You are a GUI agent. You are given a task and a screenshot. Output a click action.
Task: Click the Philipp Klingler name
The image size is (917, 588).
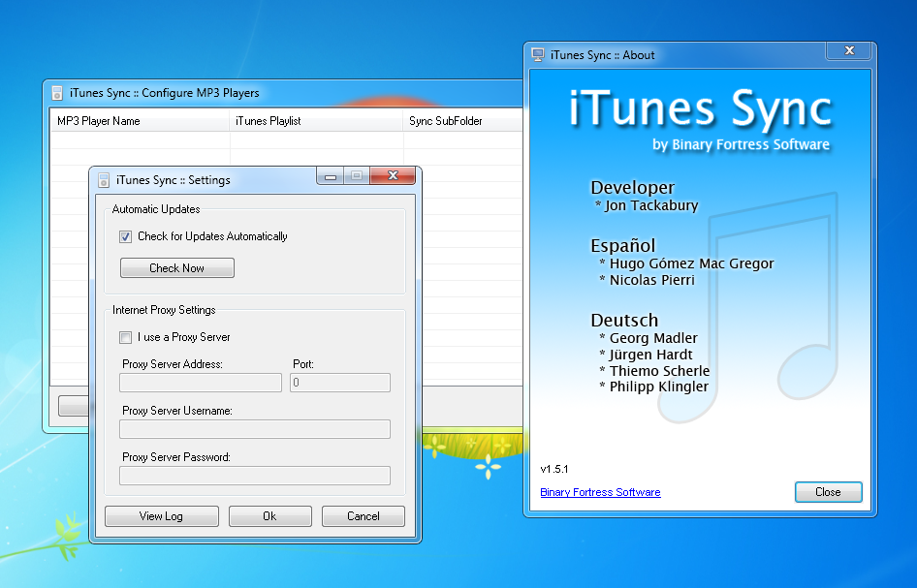[659, 387]
